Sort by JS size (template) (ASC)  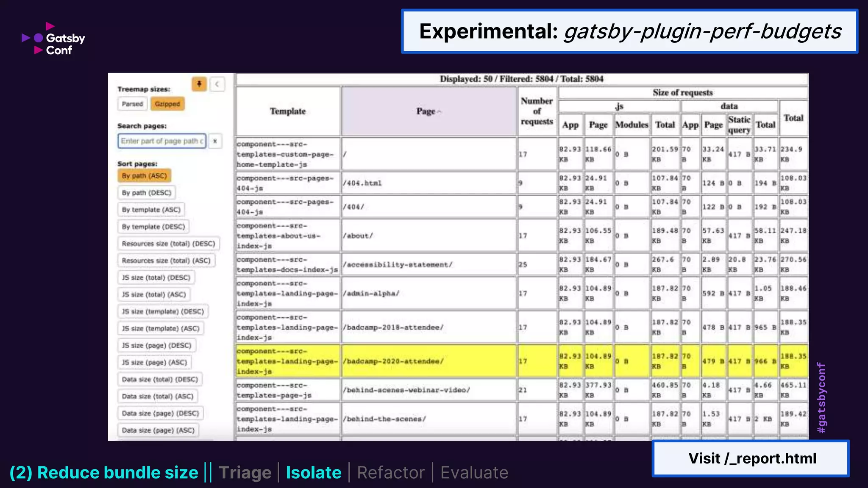(161, 328)
